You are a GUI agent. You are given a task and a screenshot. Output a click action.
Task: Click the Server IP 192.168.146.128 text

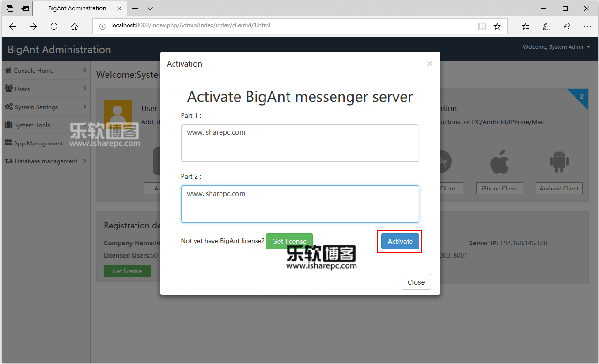[x=508, y=243]
